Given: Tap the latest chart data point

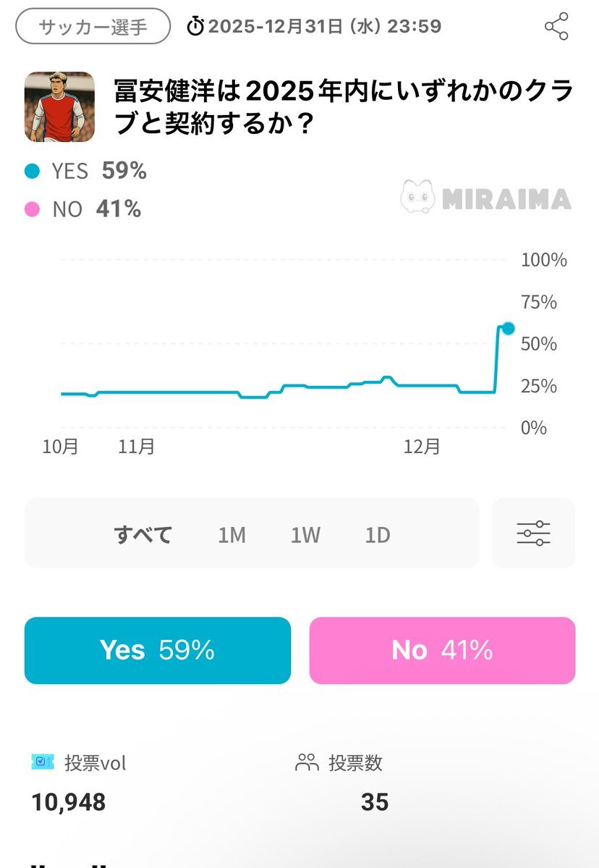Looking at the screenshot, I should tap(508, 328).
